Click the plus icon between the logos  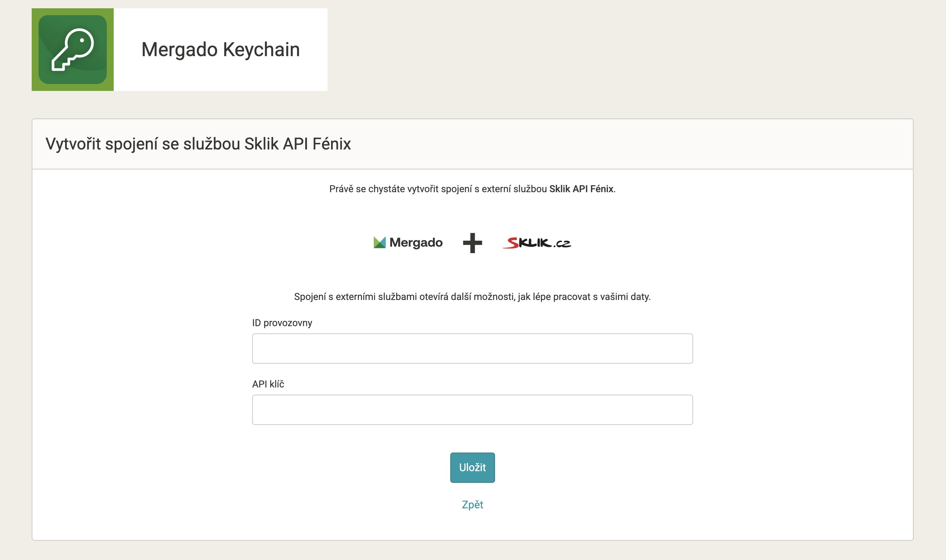(x=472, y=243)
